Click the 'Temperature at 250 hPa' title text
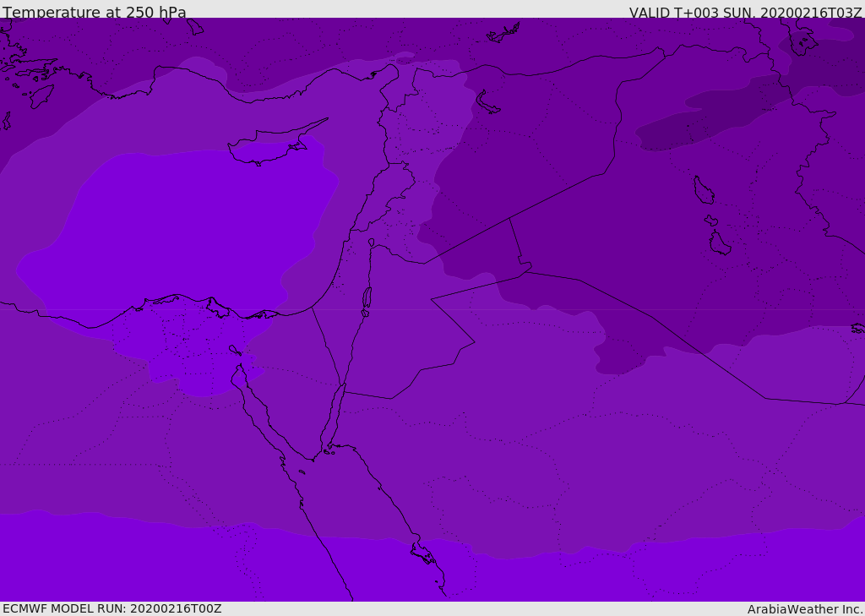Screen dimensions: 865x616 tap(95, 12)
